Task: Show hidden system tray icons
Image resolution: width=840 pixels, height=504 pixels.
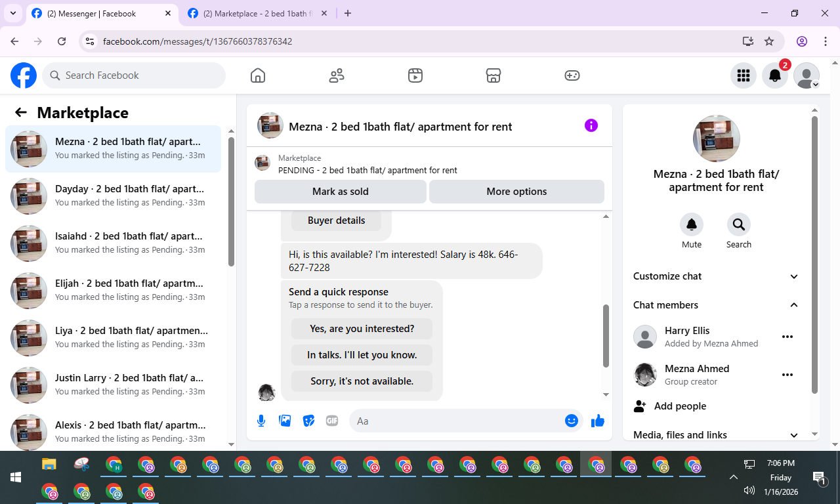Action: tap(734, 477)
